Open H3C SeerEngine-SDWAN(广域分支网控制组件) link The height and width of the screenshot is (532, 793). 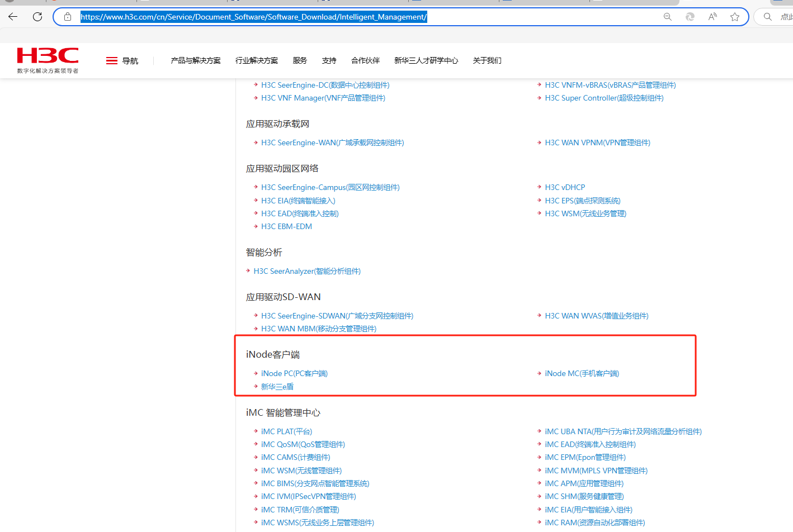337,316
